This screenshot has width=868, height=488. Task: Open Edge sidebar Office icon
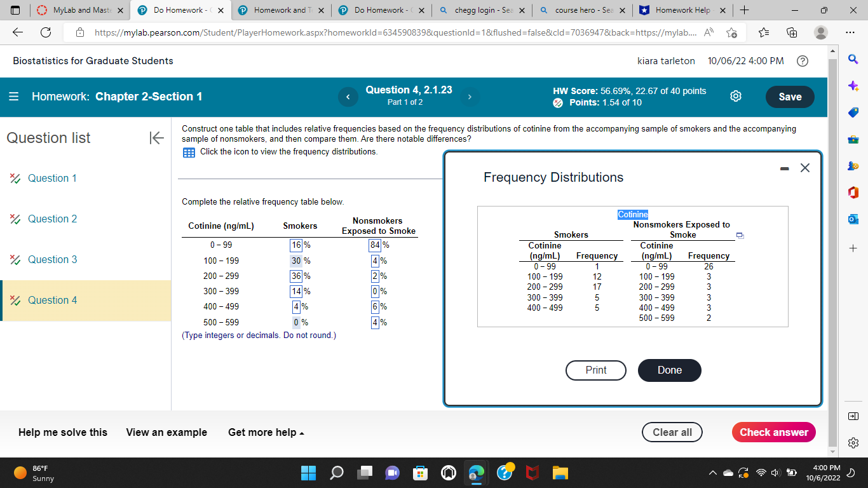point(853,193)
